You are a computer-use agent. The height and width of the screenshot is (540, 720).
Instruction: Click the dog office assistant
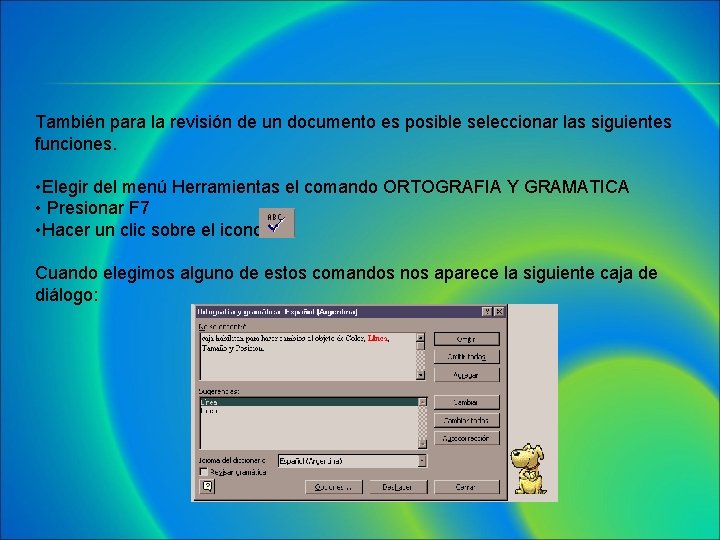click(x=529, y=468)
